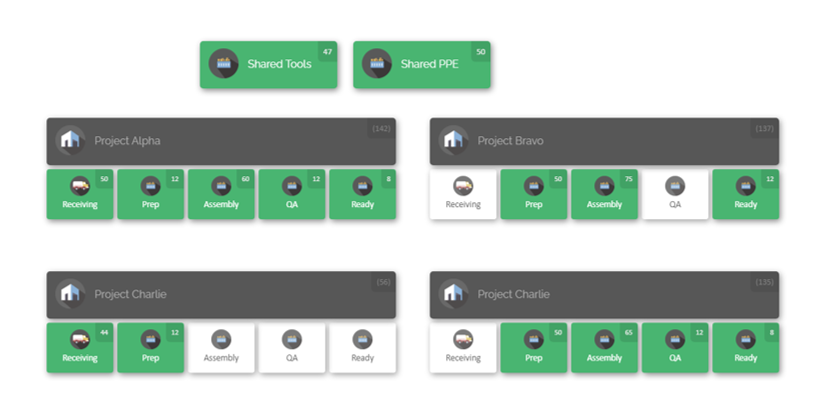Click the 50 badge on Project Bravo's Prep
The image size is (827, 413).
pyautogui.click(x=558, y=179)
